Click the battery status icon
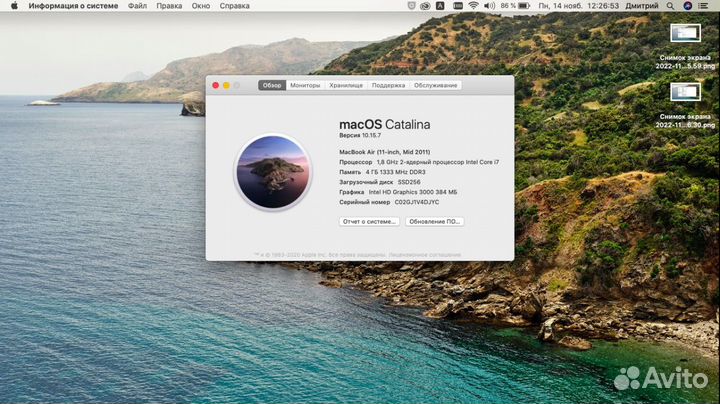Screen dimensions: 720x404 tap(524, 6)
